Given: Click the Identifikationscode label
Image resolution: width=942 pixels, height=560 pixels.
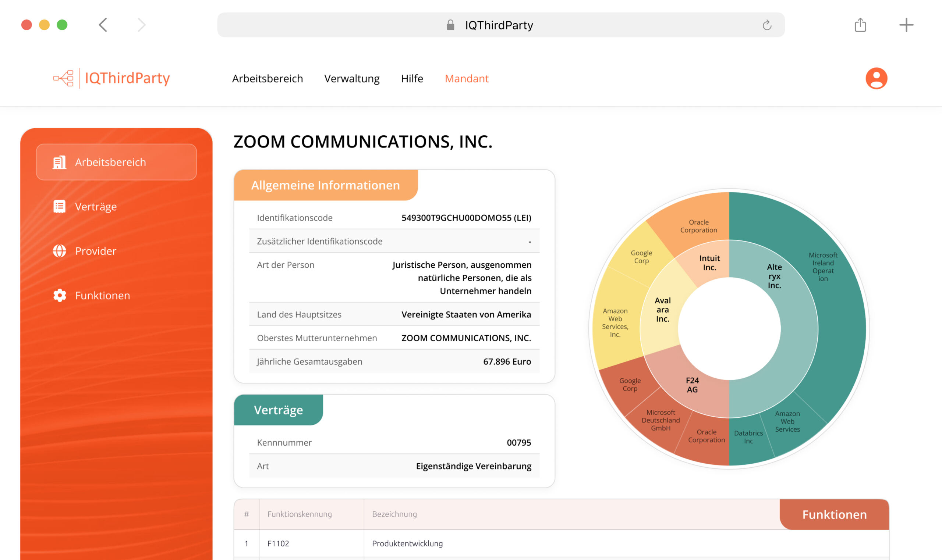Looking at the screenshot, I should coord(294,218).
